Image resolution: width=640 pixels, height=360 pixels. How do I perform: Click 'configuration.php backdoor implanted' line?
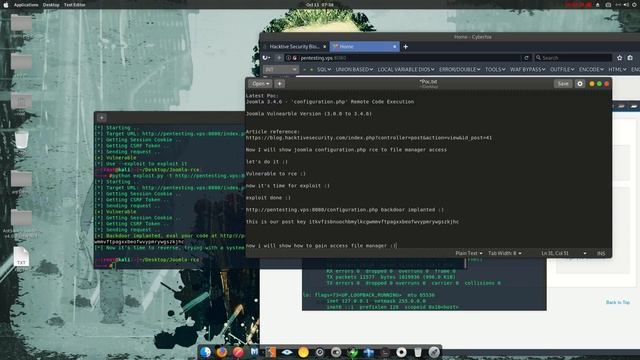point(344,210)
